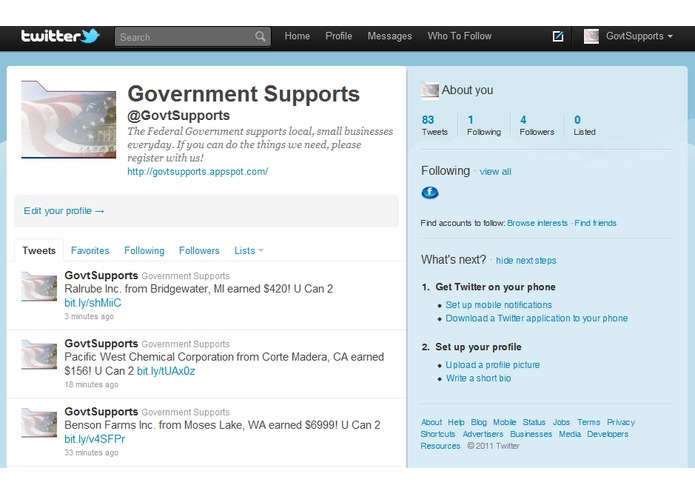Click avatar beside the Pacific West Chemical tweet
The width and height of the screenshot is (695, 494).
[x=39, y=354]
